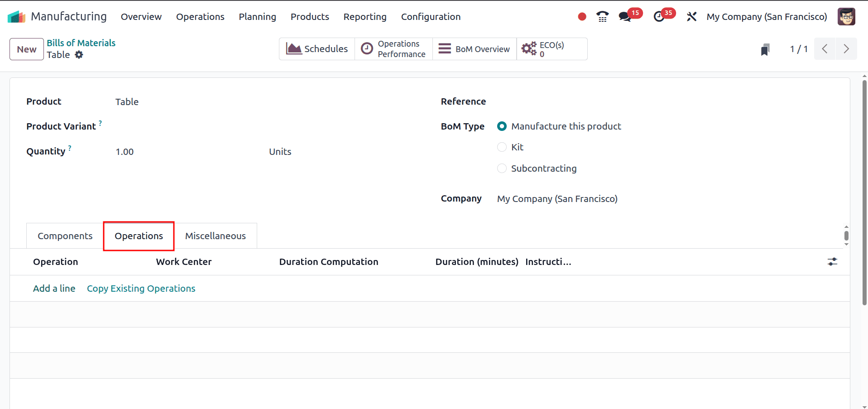The height and width of the screenshot is (409, 868).
Task: Open the optional columns selector on operations list
Action: click(x=833, y=261)
